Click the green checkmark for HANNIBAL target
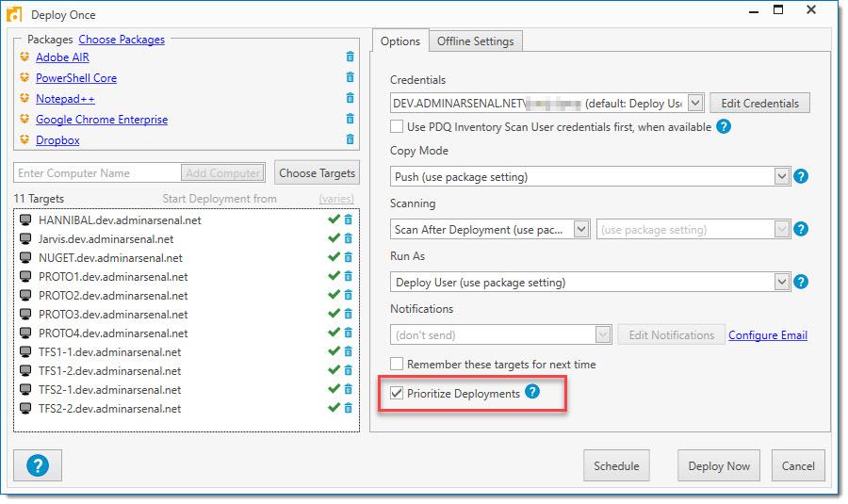This screenshot has height=504, width=848. [x=334, y=219]
